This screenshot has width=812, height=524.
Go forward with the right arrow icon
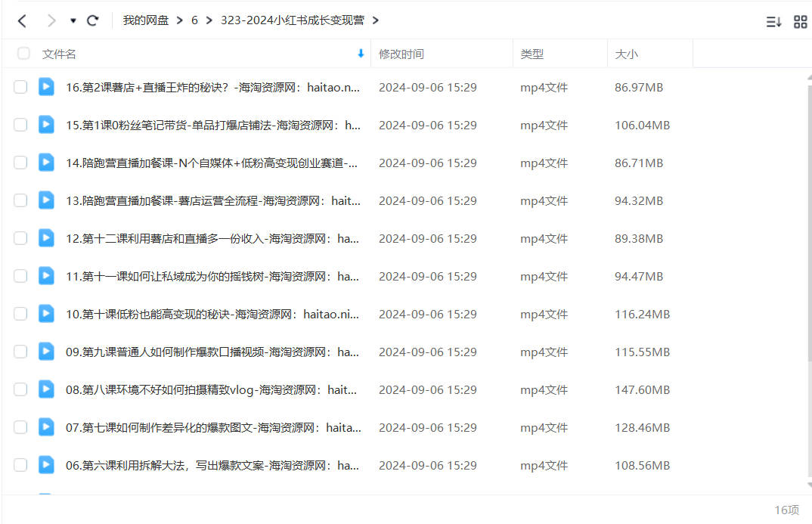tap(51, 20)
